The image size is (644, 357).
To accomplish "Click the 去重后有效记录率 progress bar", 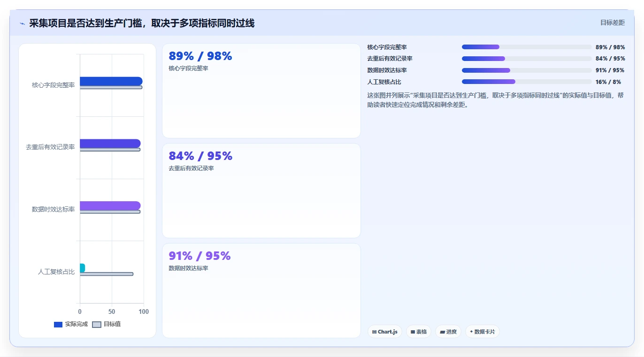I will point(527,59).
